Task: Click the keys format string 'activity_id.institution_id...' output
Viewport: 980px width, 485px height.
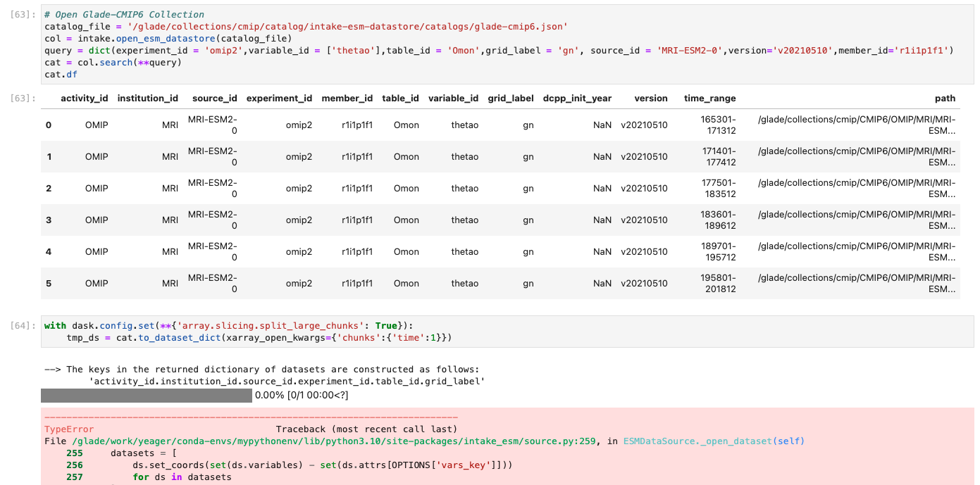Action: pos(287,381)
